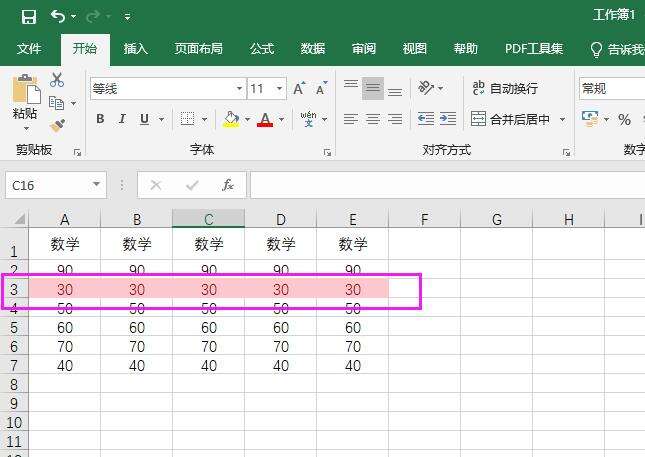The height and width of the screenshot is (457, 645).
Task: Click the wén phonetic guide icon
Action: click(309, 119)
